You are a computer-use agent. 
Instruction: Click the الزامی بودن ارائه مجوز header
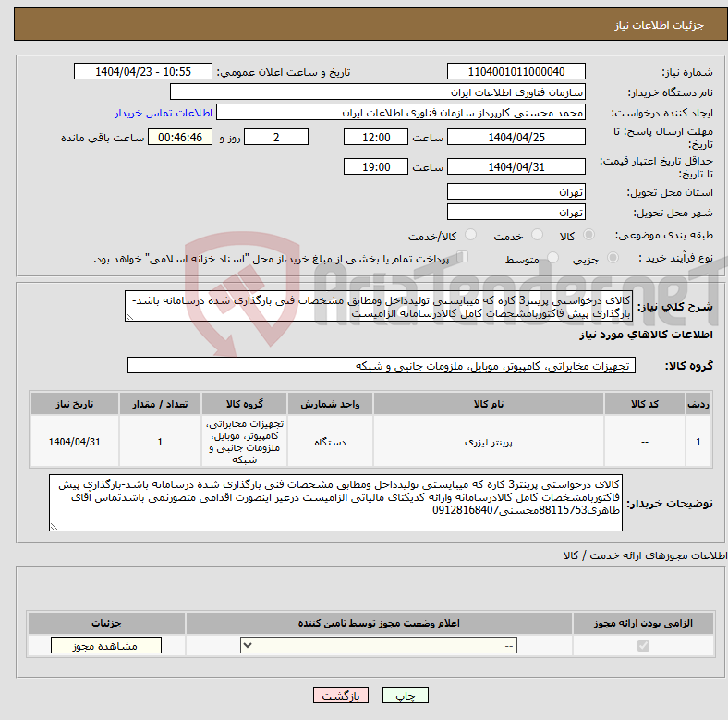[x=643, y=623]
